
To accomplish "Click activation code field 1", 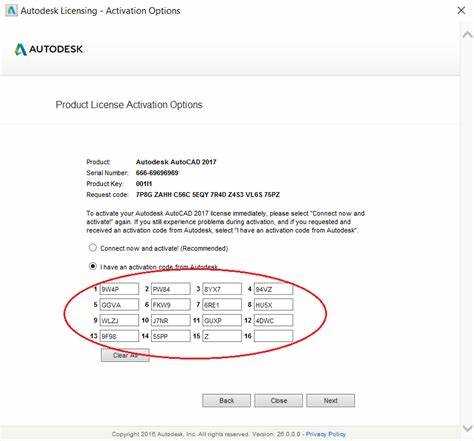I will pyautogui.click(x=119, y=289).
